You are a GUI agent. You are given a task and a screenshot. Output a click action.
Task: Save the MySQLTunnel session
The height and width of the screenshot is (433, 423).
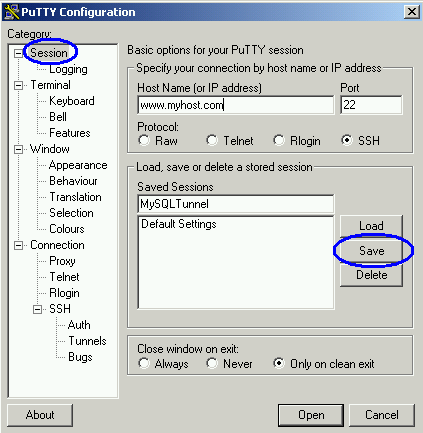tap(371, 251)
